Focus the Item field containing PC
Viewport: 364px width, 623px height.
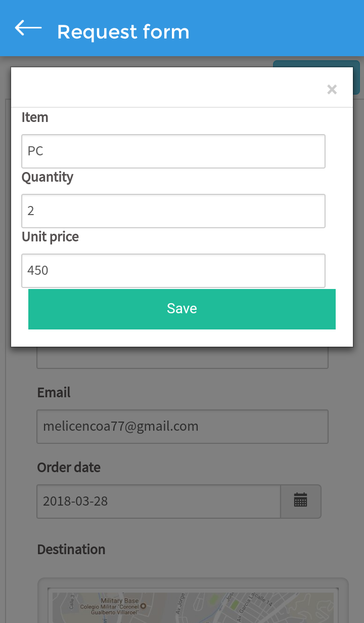point(173,151)
